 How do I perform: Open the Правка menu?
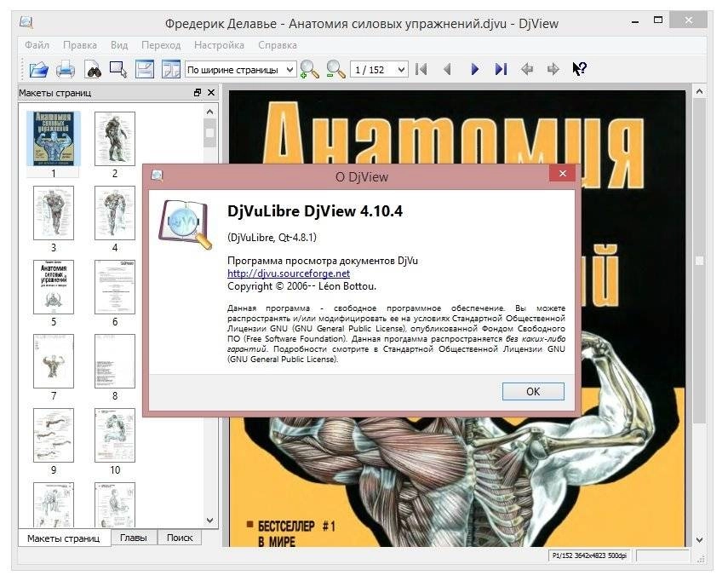(80, 45)
